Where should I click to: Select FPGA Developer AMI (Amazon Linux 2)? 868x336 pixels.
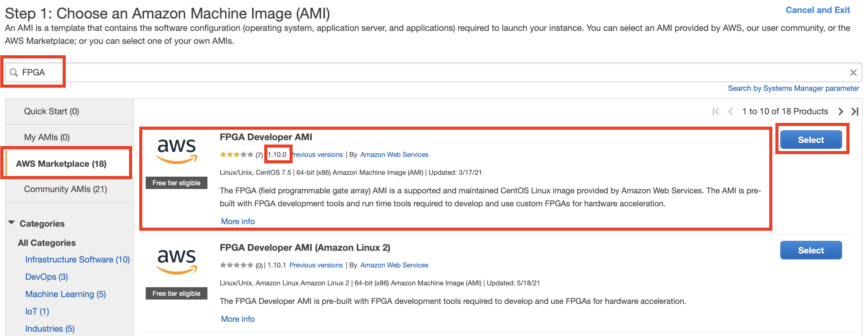tap(811, 250)
